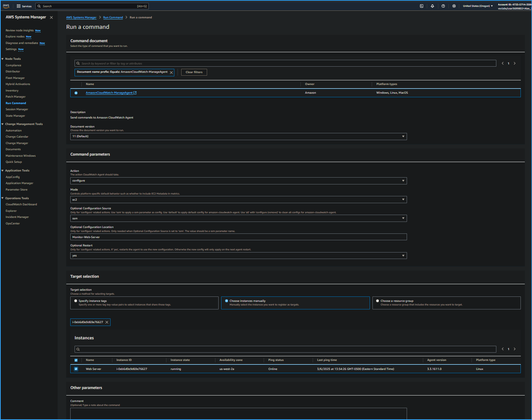Viewport: 532px width, 420px height.
Task: Navigate to Parameter Store in the sidebar
Action: tap(17, 189)
